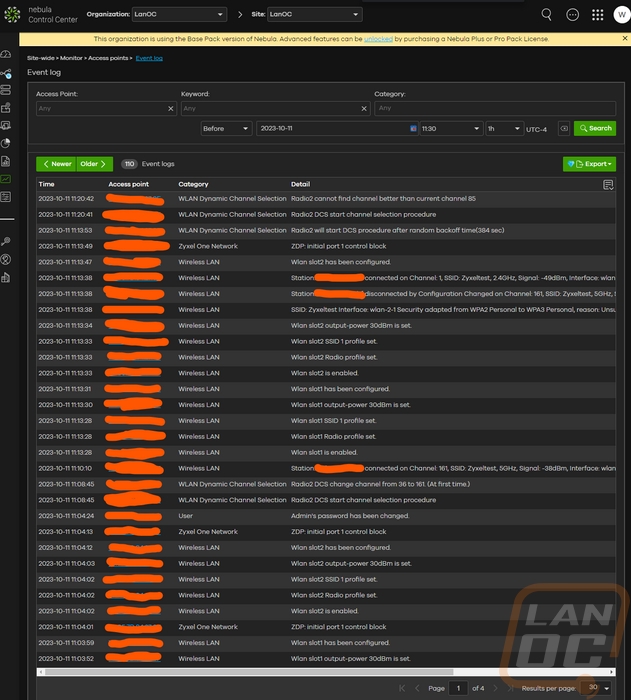
Task: Click the Time column header
Action: pyautogui.click(x=46, y=184)
